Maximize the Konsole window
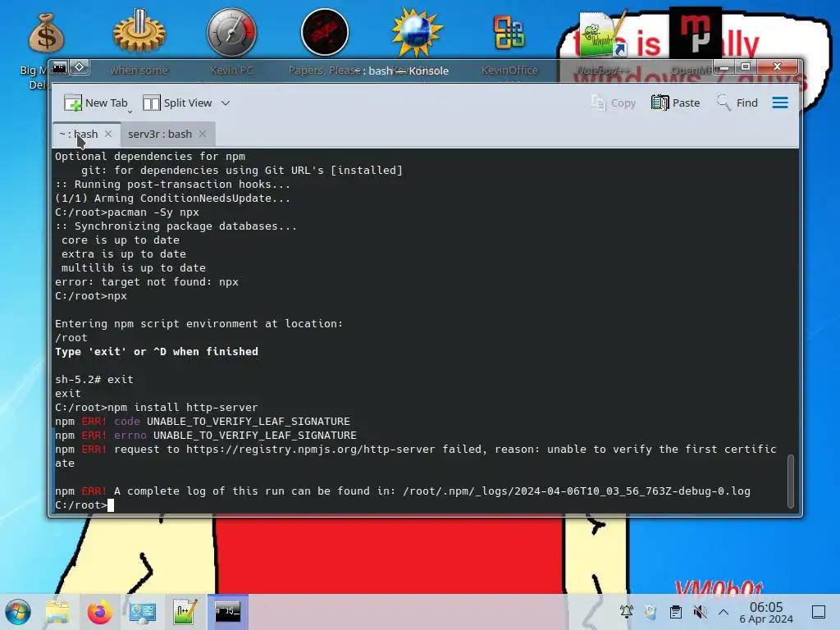The width and height of the screenshot is (840, 630). pyautogui.click(x=745, y=67)
